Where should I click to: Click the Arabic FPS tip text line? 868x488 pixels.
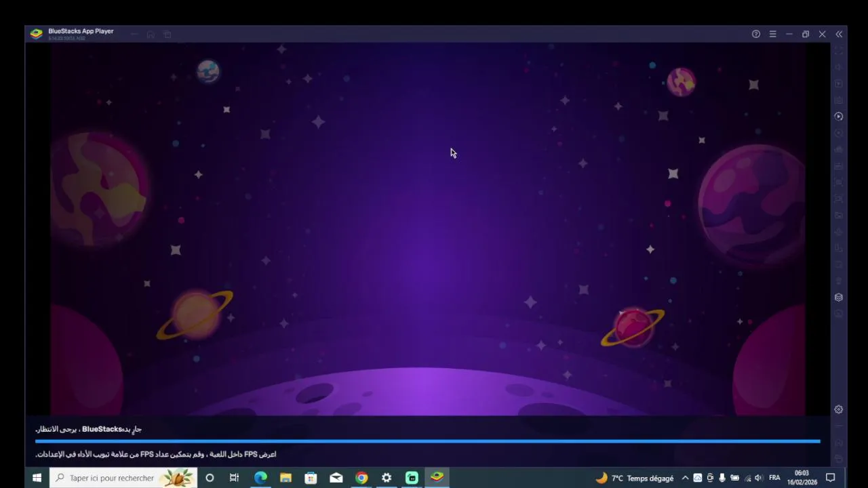pos(156,454)
